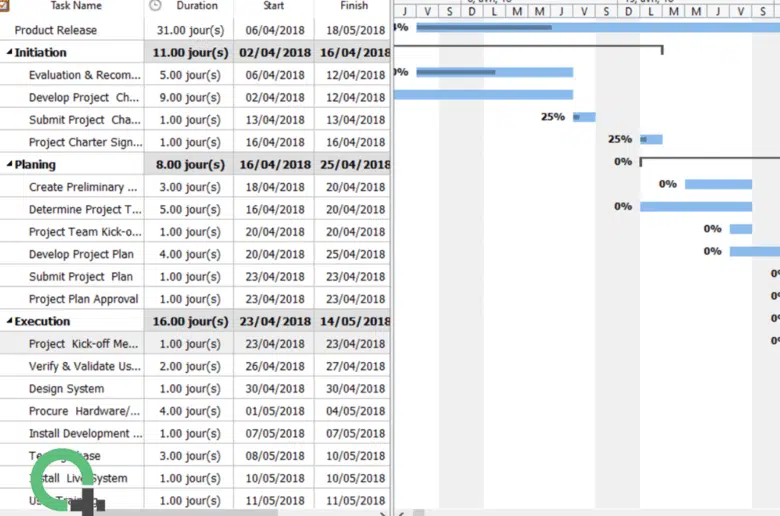Click the Determine Project Gantt bar
780x516 pixels.
695,207
